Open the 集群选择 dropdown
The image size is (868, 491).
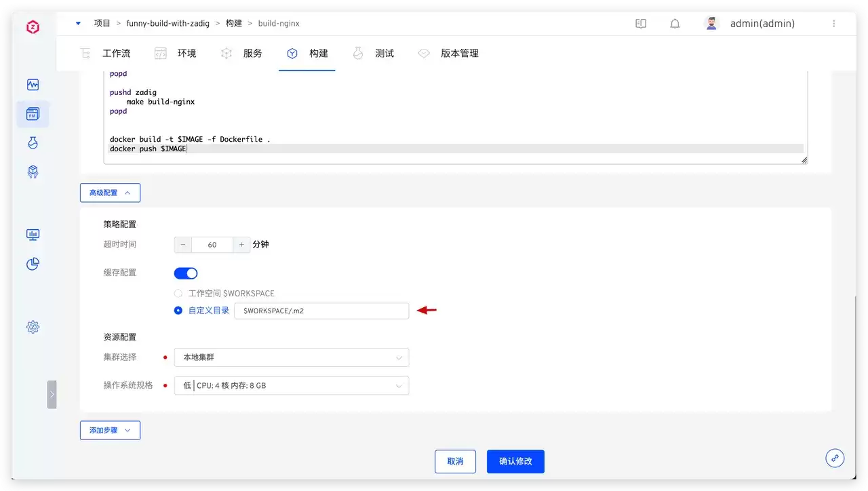[292, 357]
